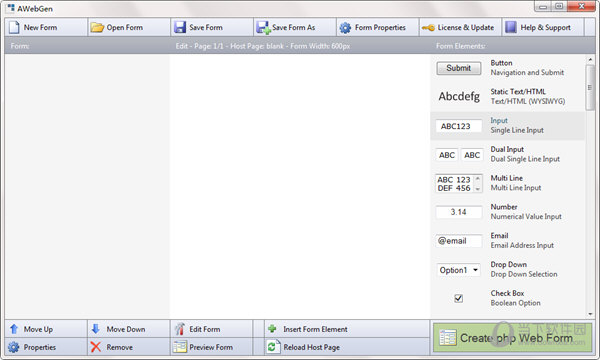The height and width of the screenshot is (360, 600).
Task: Click the Help & Support book icon
Action: coord(511,27)
